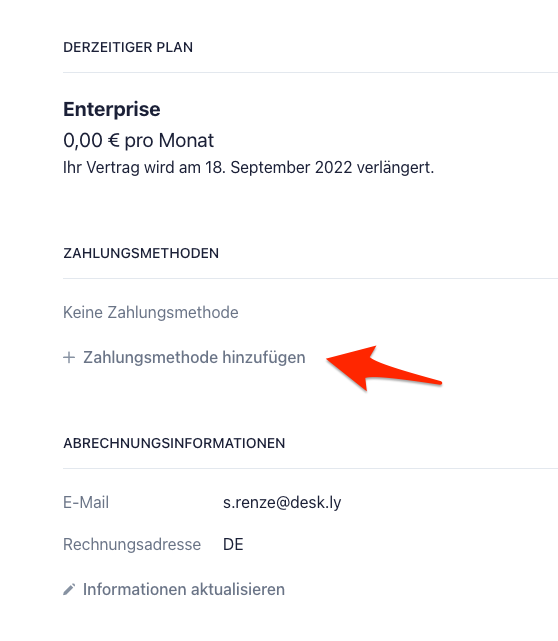The image size is (558, 641).
Task: Click the Enterprise plan name
Action: [112, 109]
